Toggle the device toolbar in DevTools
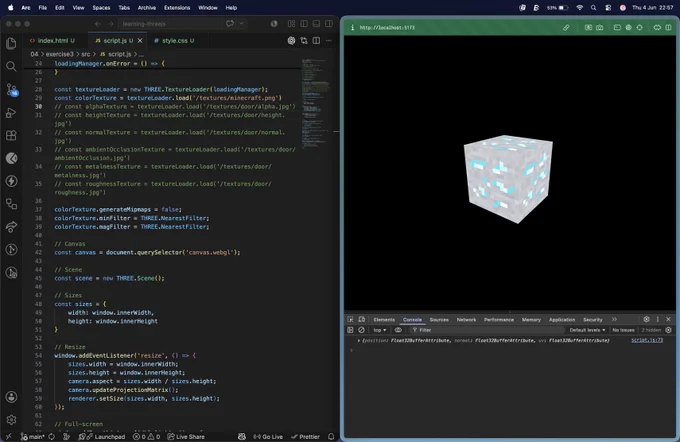 (362, 319)
